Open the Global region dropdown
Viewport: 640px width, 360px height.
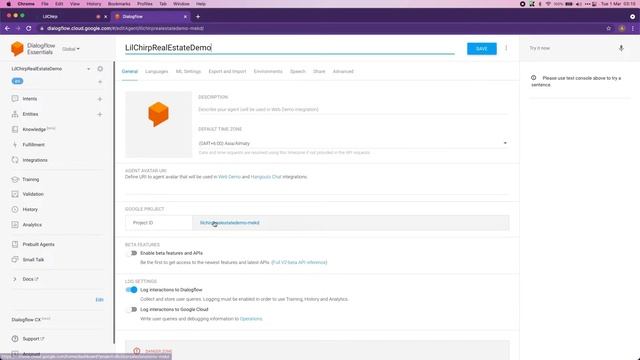(71, 49)
